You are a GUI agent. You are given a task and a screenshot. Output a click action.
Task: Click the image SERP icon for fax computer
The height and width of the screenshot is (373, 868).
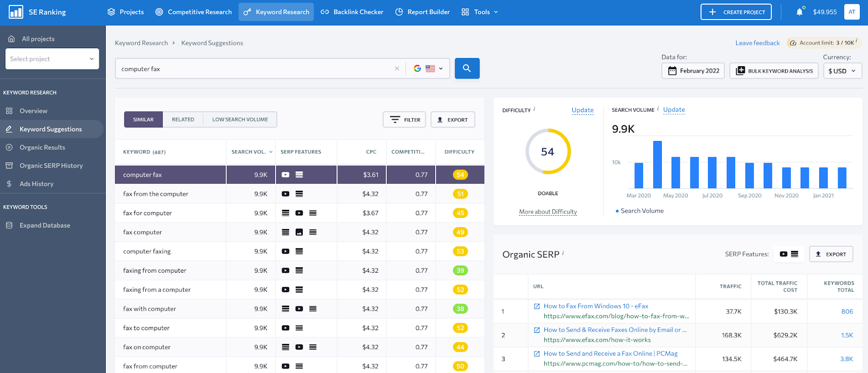coord(299,233)
